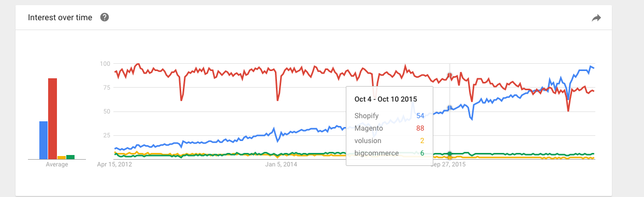
Task: Click the 100 y-axis label
Action: (x=105, y=64)
